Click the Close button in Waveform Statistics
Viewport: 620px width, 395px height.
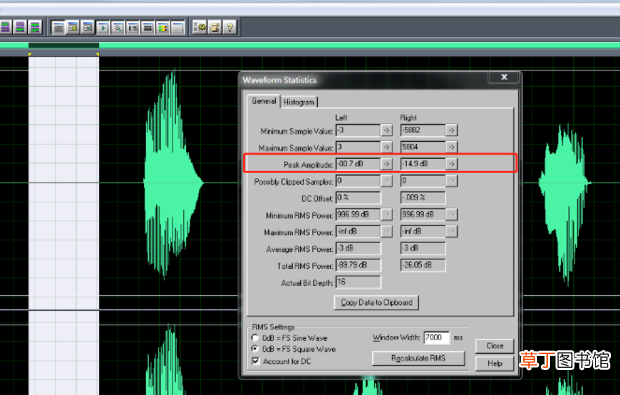pos(494,346)
